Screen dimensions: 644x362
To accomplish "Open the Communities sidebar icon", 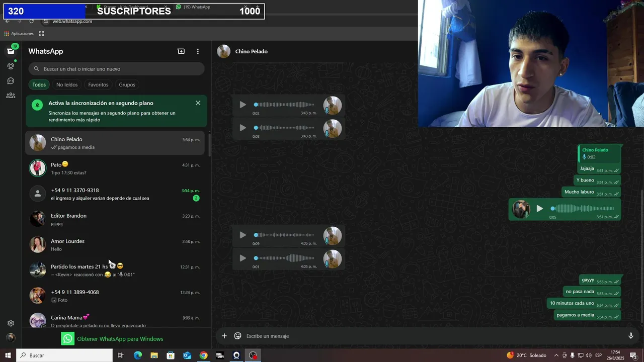I will (11, 96).
